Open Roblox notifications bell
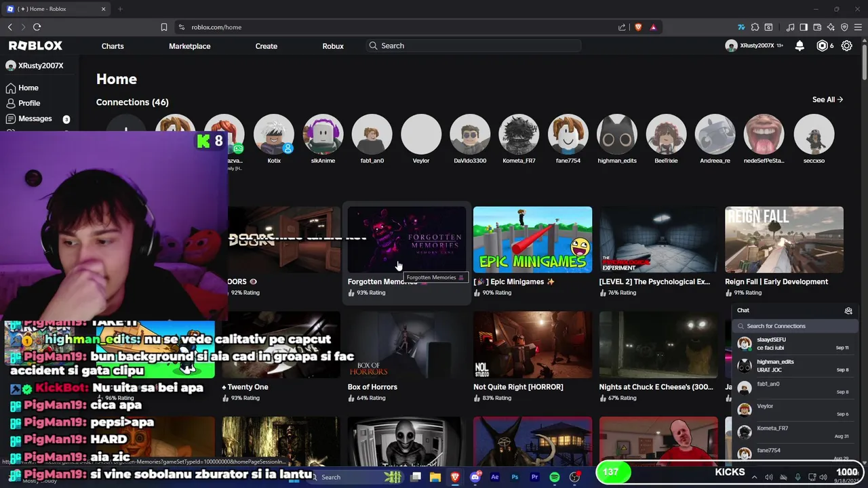The width and height of the screenshot is (868, 488). click(x=800, y=45)
